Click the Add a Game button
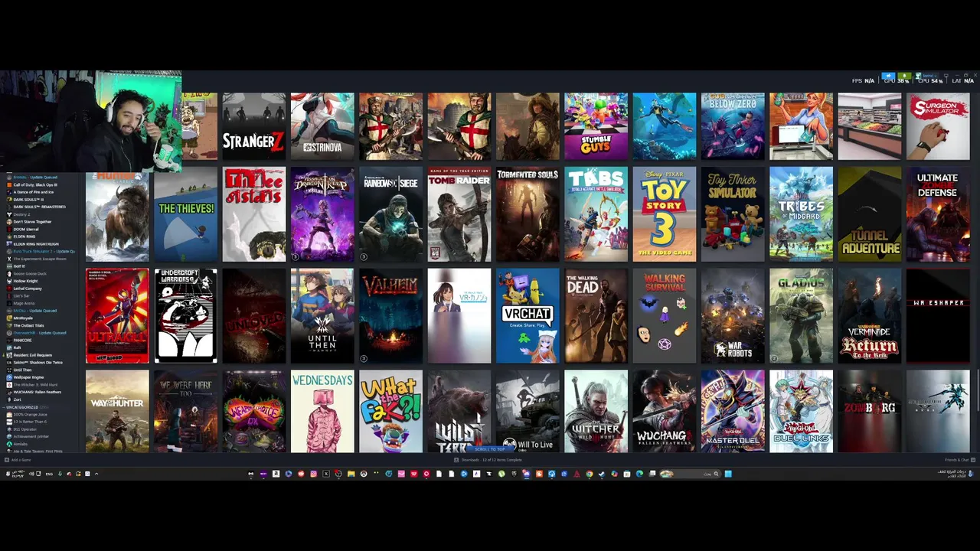Viewport: 980px width, 551px height. [18, 460]
